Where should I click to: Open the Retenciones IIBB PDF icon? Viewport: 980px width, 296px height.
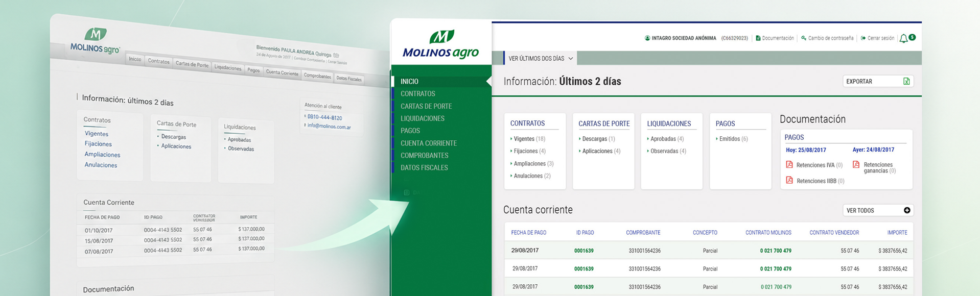point(789,180)
